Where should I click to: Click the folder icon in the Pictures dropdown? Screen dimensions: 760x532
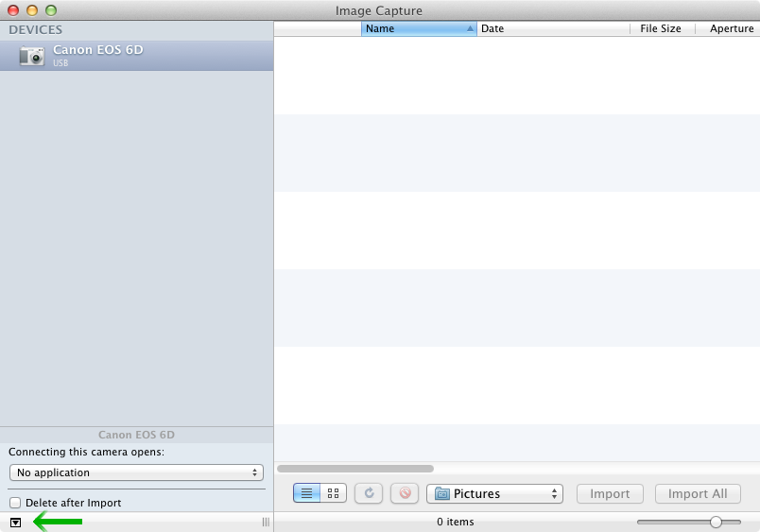[x=441, y=493]
